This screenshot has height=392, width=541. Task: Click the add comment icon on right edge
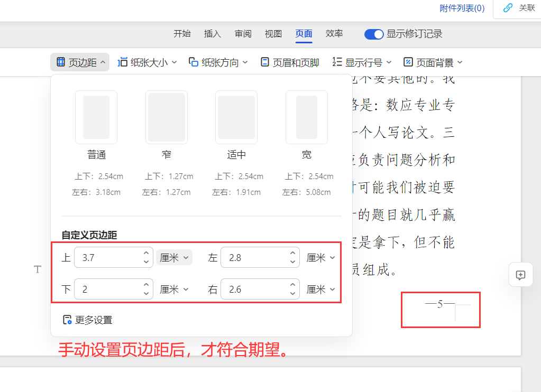click(x=521, y=275)
